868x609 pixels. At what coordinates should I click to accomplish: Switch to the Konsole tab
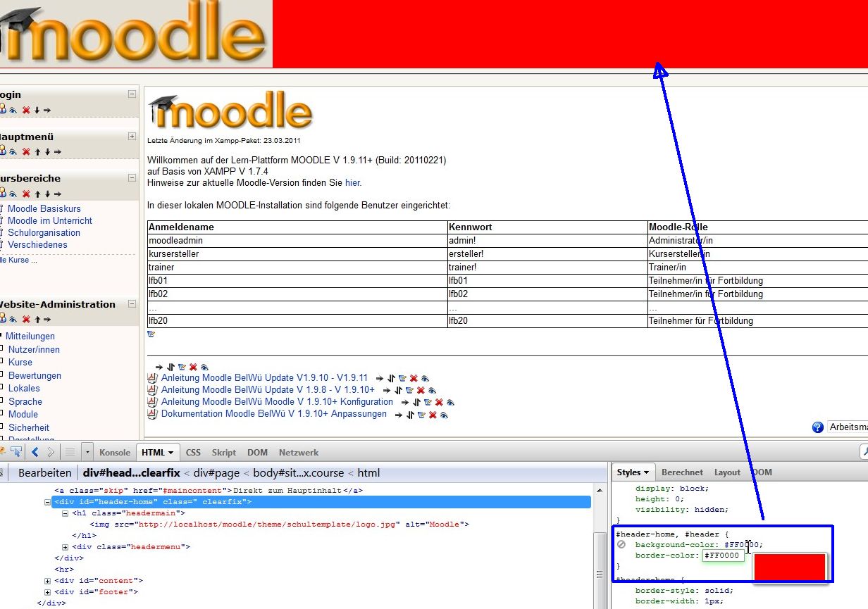click(115, 453)
